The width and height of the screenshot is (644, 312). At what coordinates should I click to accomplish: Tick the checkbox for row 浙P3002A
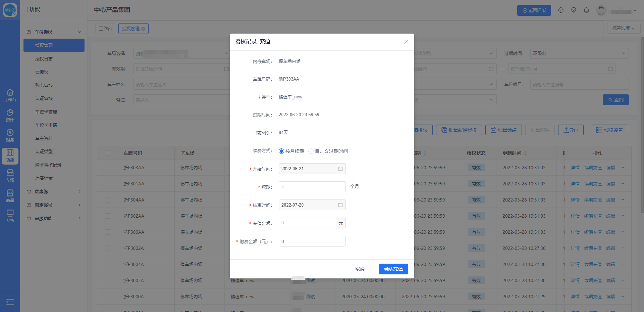(x=107, y=248)
